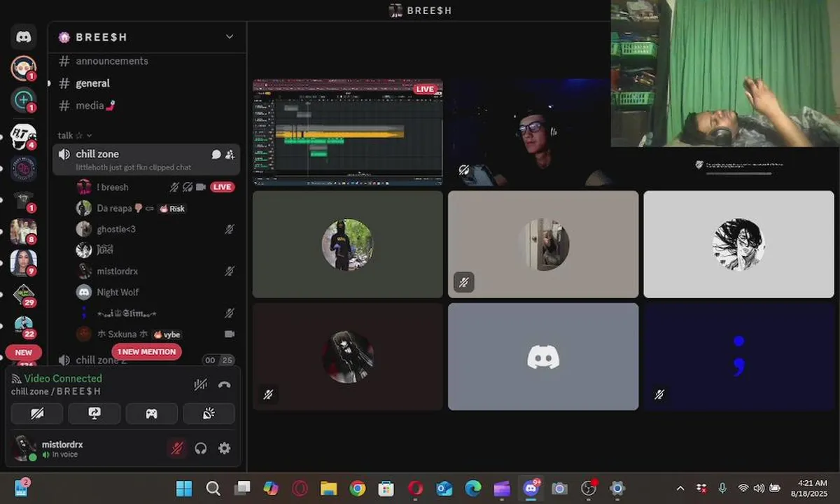Open chill zone 2 voice channel
Screen dimensions: 840x504
coord(101,360)
